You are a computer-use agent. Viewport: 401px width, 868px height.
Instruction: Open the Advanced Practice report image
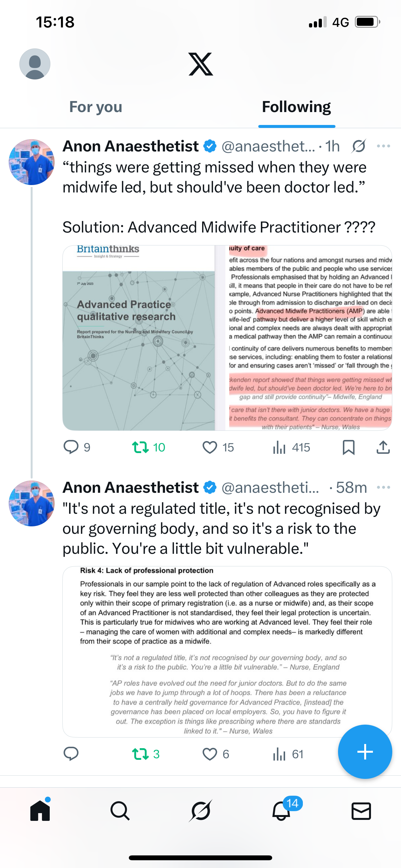tap(139, 338)
